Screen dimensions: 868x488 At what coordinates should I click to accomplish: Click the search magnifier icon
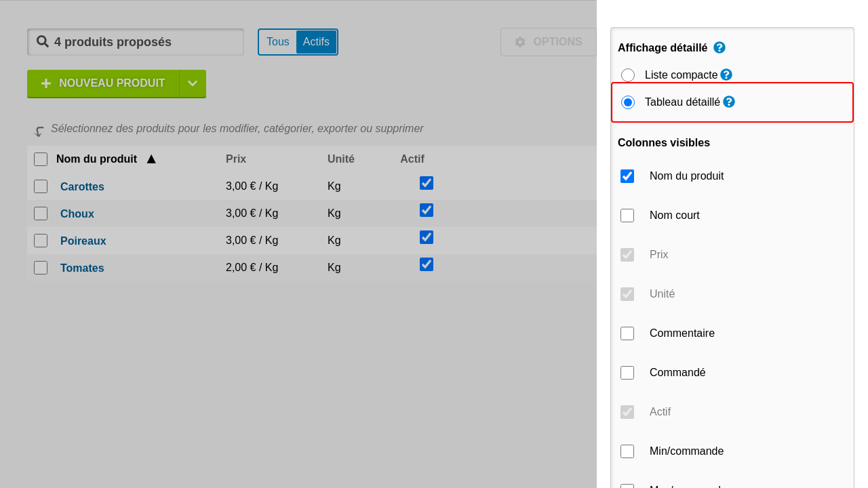click(x=43, y=42)
